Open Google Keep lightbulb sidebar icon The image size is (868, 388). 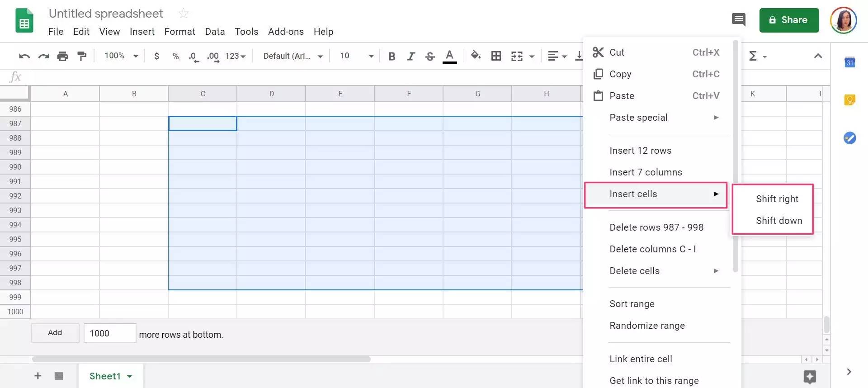click(849, 100)
